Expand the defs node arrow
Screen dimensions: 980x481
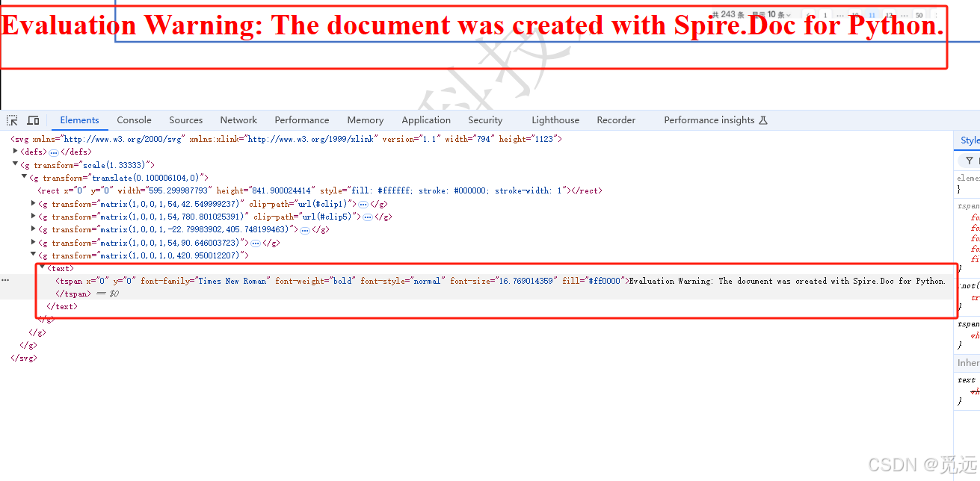click(x=15, y=151)
